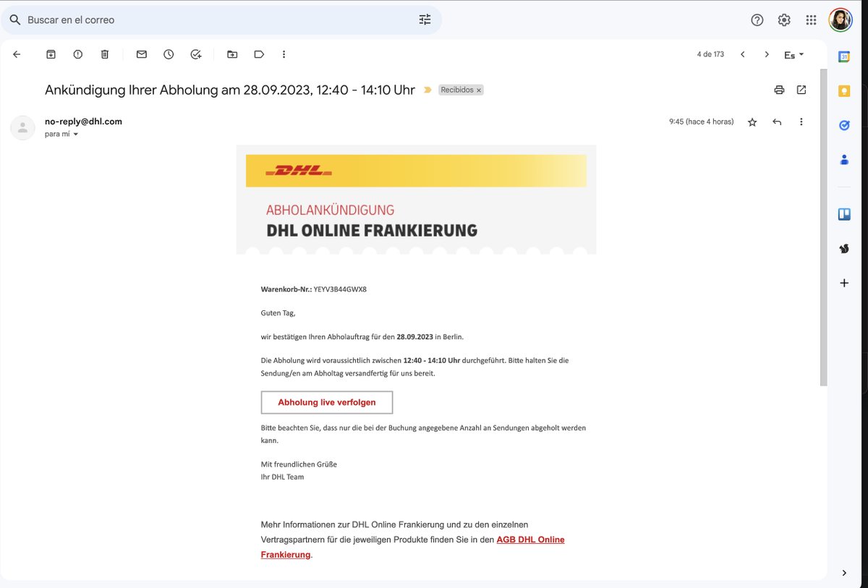
Task: Hide side panel with chevron arrow
Action: tap(843, 573)
